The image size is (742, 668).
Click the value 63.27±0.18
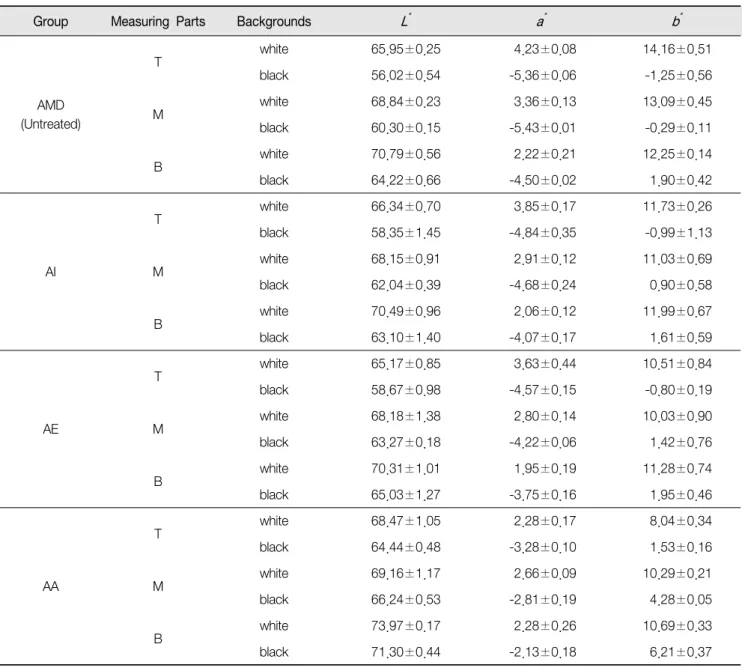click(406, 442)
